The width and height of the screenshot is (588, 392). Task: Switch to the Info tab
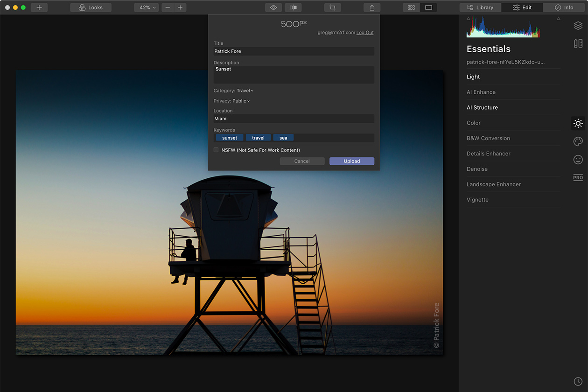pos(564,7)
